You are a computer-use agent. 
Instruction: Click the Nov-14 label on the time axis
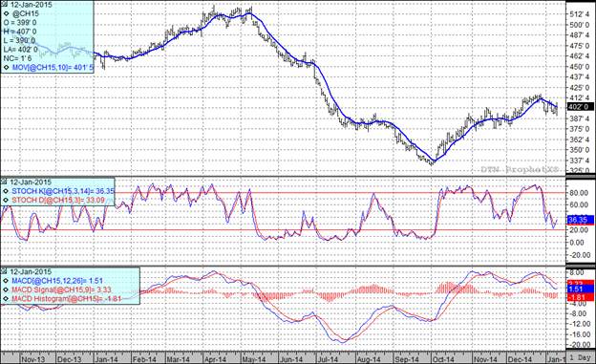pos(485,359)
